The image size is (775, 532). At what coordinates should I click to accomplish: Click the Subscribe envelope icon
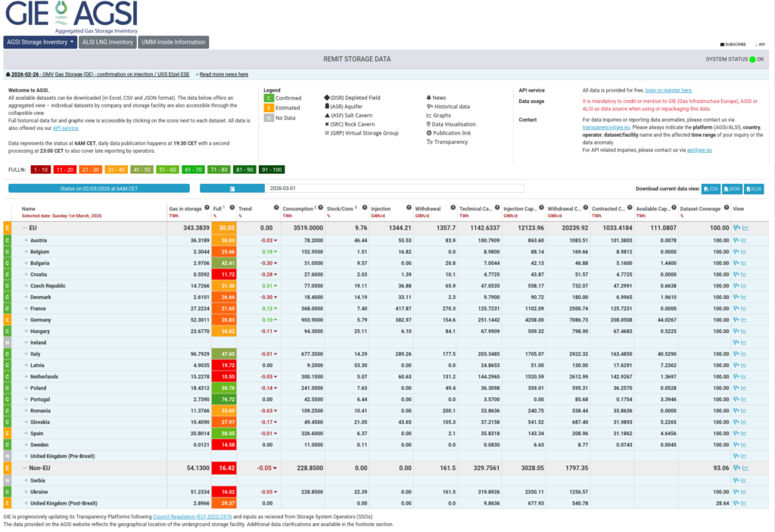[x=723, y=45]
